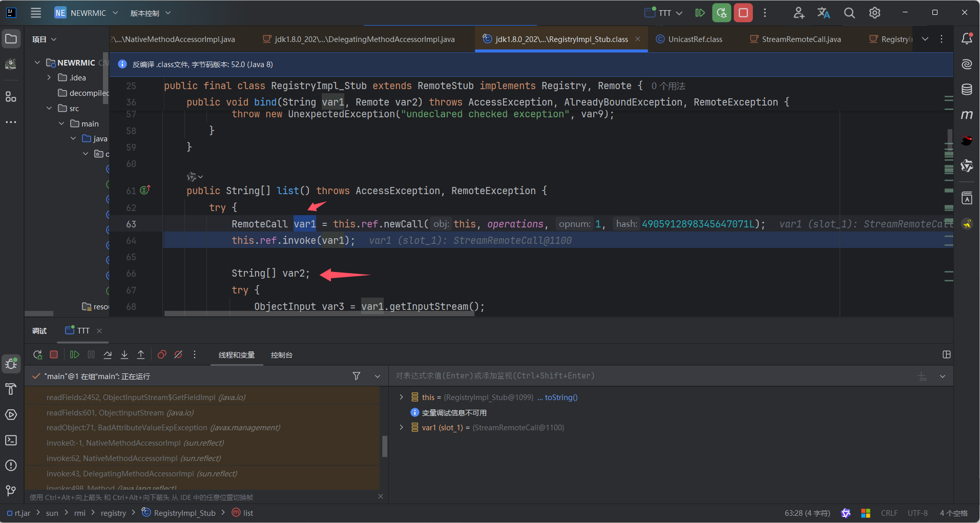Open the Console tab

pyautogui.click(x=282, y=355)
